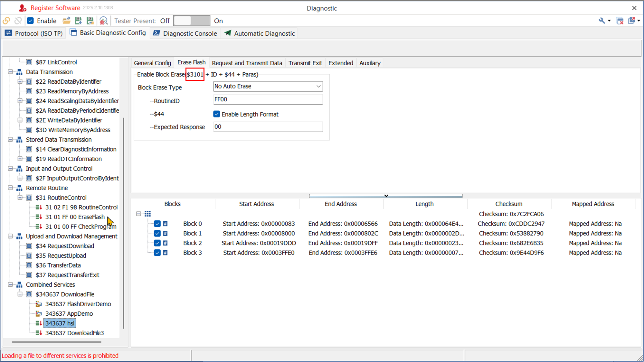Viewport: 644px width, 362px height.
Task: Open the Request and Transmit Data tab
Action: pos(247,63)
